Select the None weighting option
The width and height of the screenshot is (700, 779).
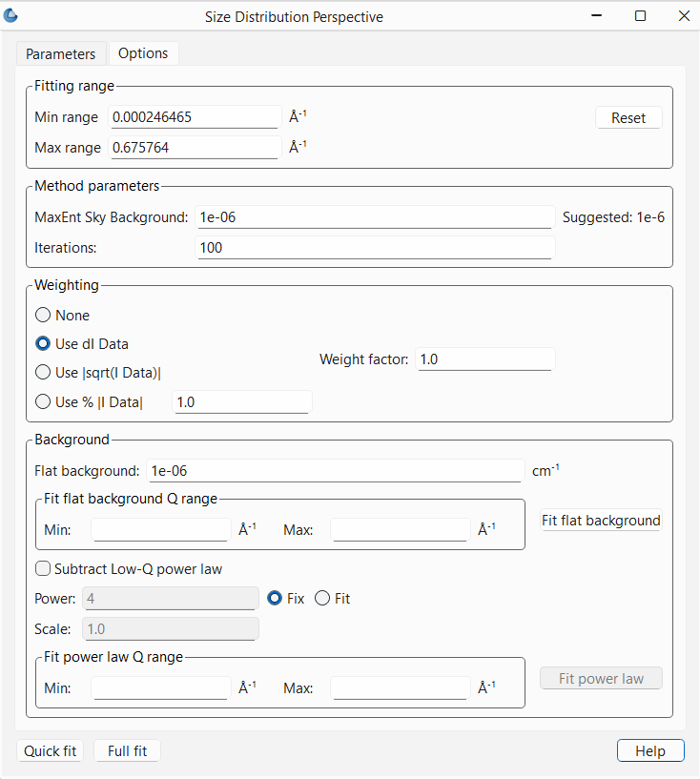tap(43, 316)
